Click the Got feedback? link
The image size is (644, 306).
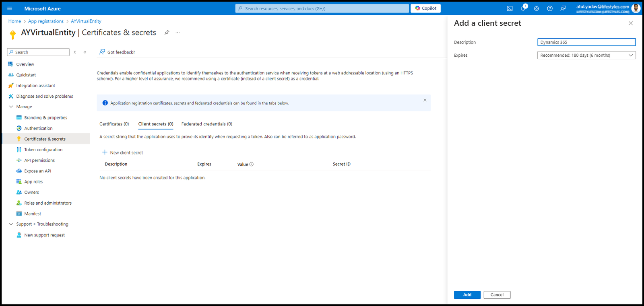117,52
